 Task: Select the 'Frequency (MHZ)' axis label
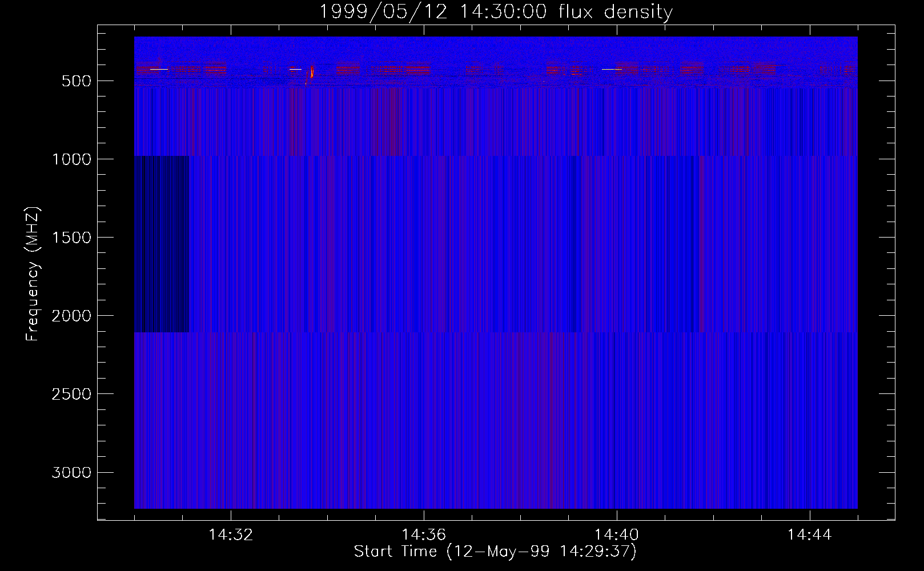pos(33,274)
